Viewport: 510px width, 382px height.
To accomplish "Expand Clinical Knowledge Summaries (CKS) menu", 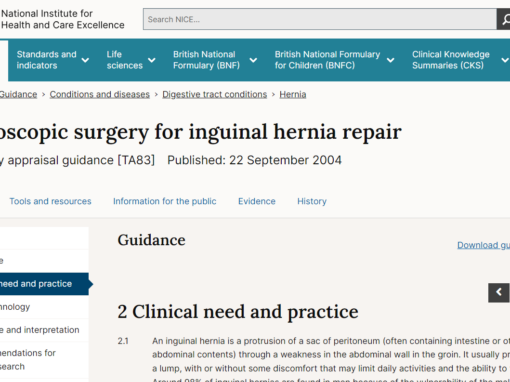I will pos(460,60).
